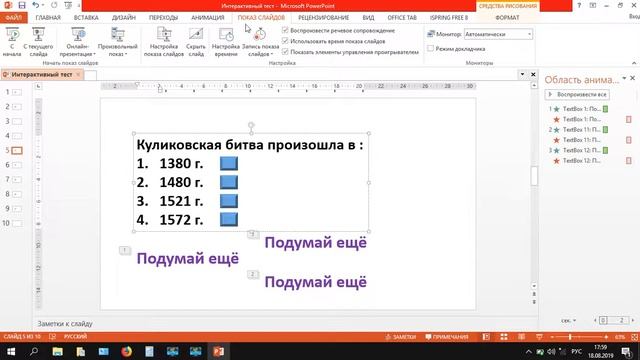The height and width of the screenshot is (360, 640).
Task: Select animation entry '1 TextBox 1: По...'
Action: (x=579, y=109)
